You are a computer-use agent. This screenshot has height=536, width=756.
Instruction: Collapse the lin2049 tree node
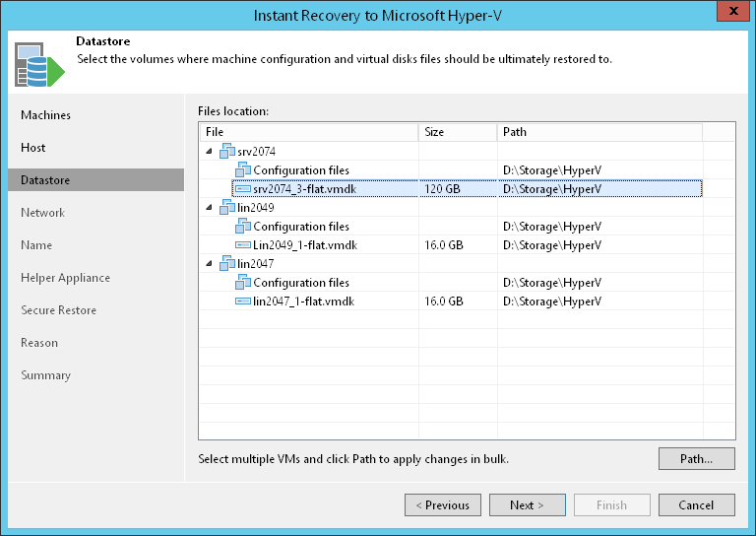point(209,208)
